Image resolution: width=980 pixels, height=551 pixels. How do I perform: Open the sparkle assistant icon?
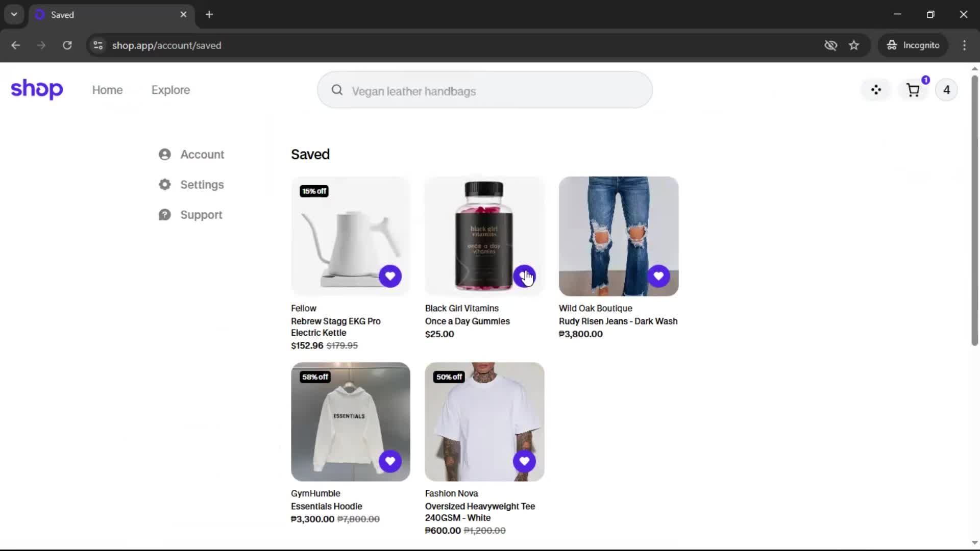[876, 90]
